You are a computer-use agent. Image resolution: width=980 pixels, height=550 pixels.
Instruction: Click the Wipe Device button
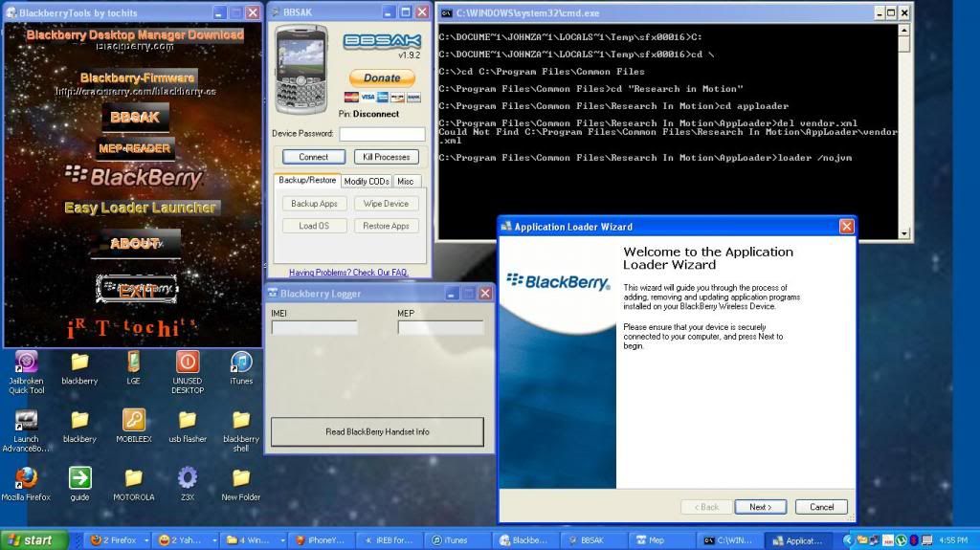[x=386, y=204]
